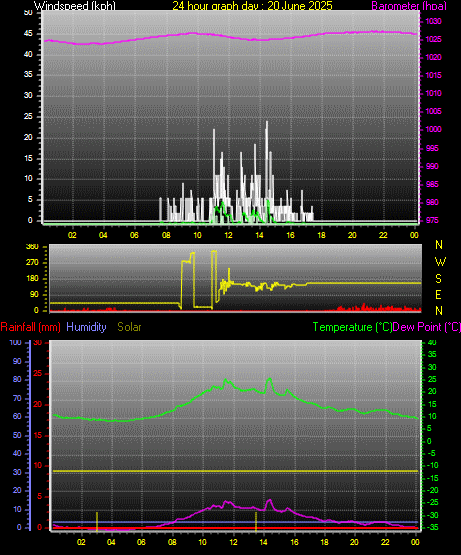Click the "Dew Point (°C)" legend label
The image size is (461, 555).
[x=427, y=327]
